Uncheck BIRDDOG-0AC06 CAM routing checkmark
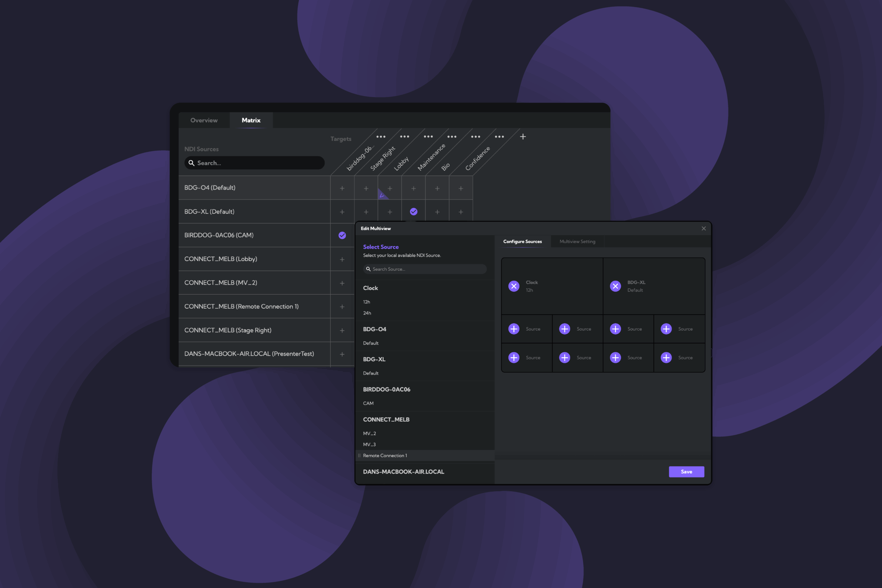This screenshot has height=588, width=882. (342, 236)
